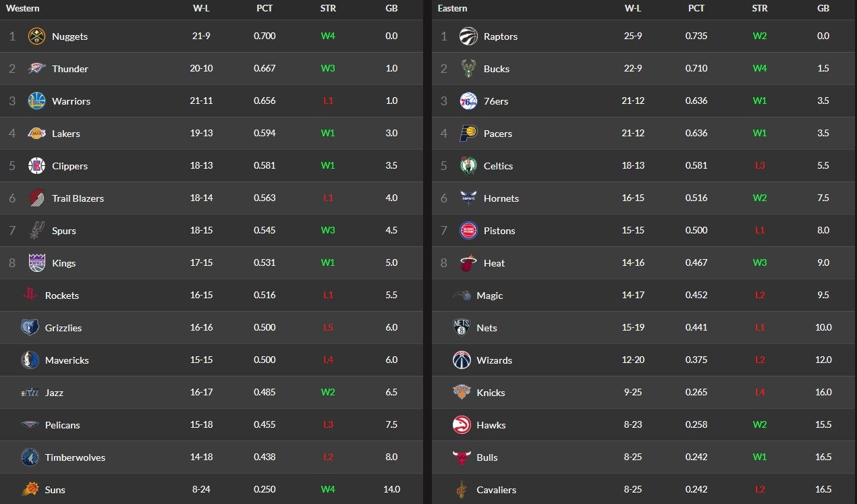Open the Lakers team link

66,134
